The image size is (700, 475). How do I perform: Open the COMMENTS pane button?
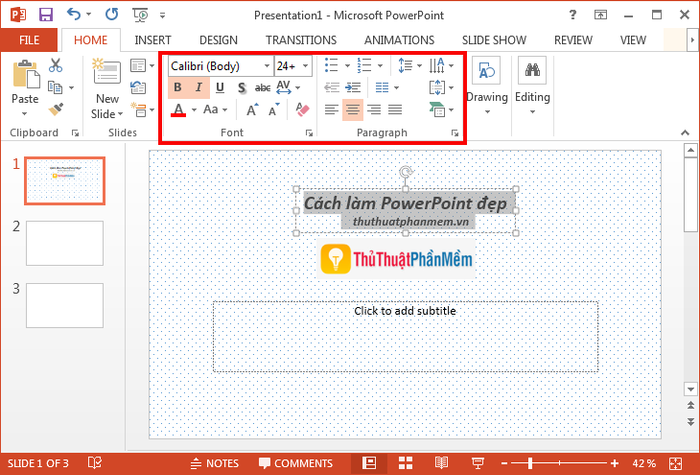(x=296, y=463)
